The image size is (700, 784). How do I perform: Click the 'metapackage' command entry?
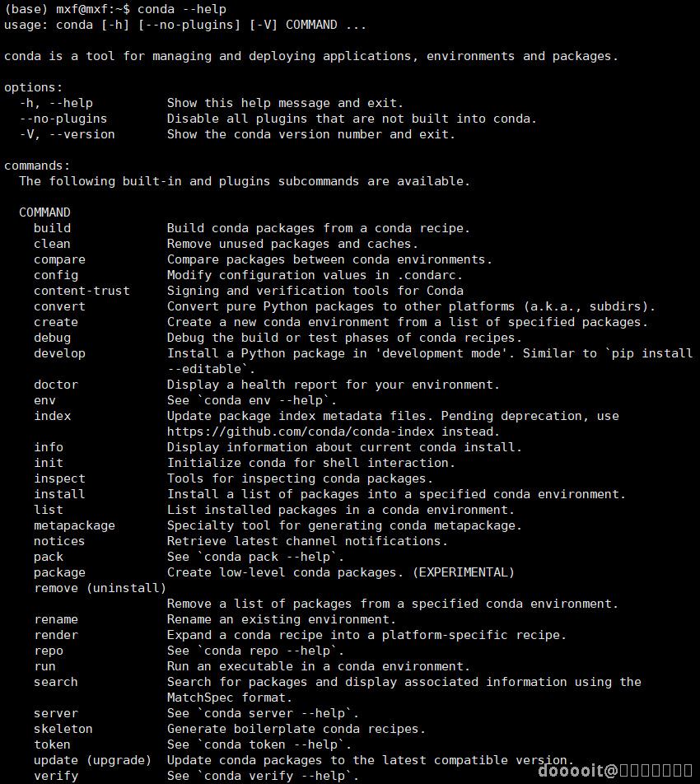(74, 525)
